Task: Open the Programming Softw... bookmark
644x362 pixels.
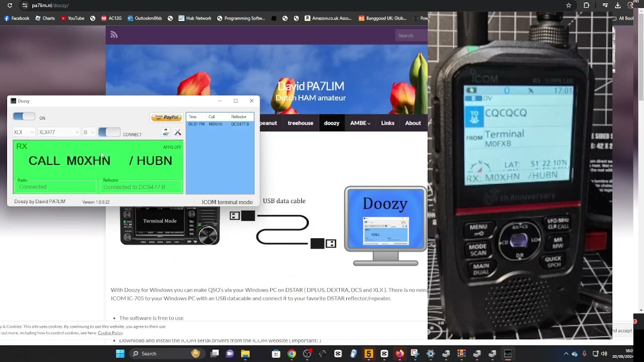Action: coord(241,18)
